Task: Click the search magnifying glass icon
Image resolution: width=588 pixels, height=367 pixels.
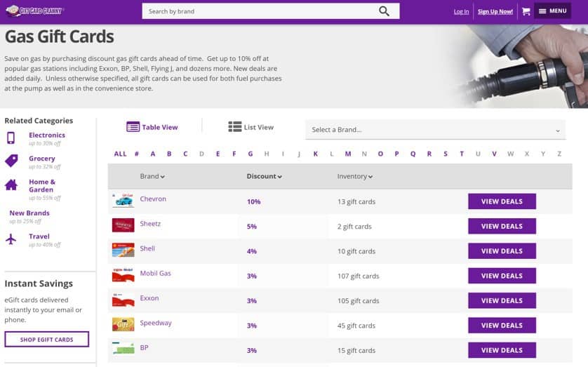Action: tap(384, 11)
